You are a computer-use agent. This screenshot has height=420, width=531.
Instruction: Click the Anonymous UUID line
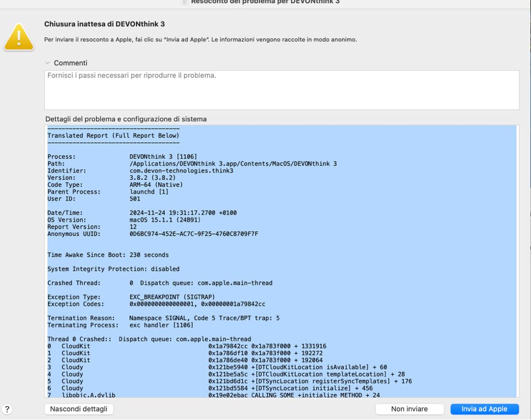pos(153,234)
